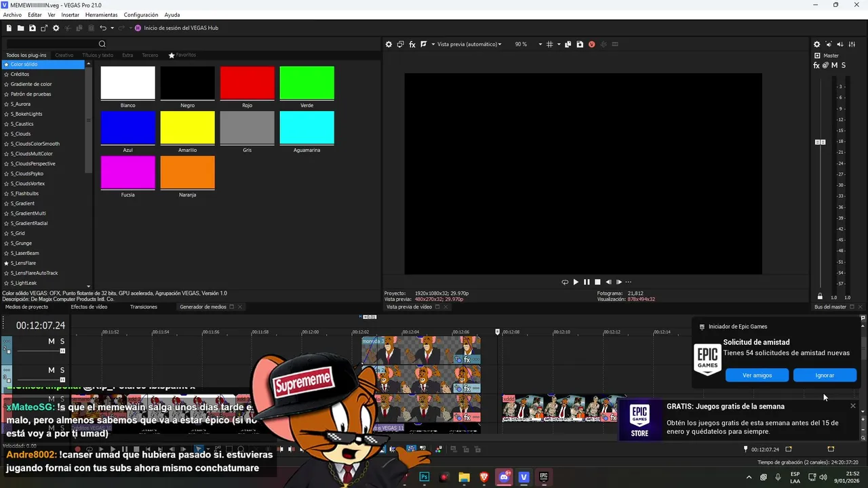Toggle external monitor preview icon
The width and height of the screenshot is (868, 488).
400,44
